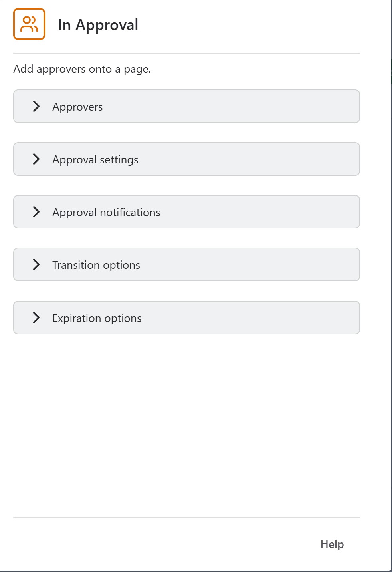Screen dimensions: 392x572
Task: Expand the Expiration options section
Action: pyautogui.click(x=186, y=318)
